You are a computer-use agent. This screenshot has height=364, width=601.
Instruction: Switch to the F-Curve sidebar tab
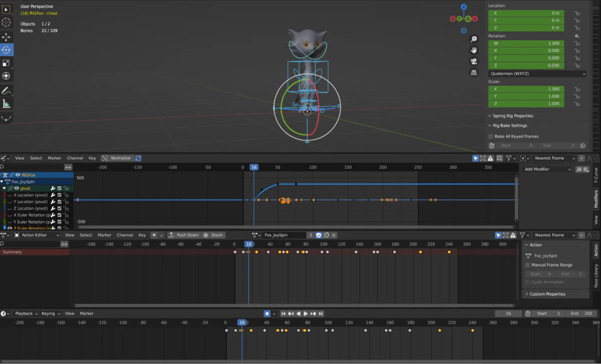pyautogui.click(x=596, y=175)
